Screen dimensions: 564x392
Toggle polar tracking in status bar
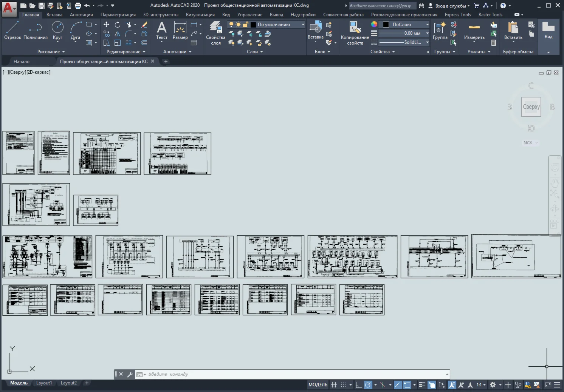pyautogui.click(x=368, y=385)
